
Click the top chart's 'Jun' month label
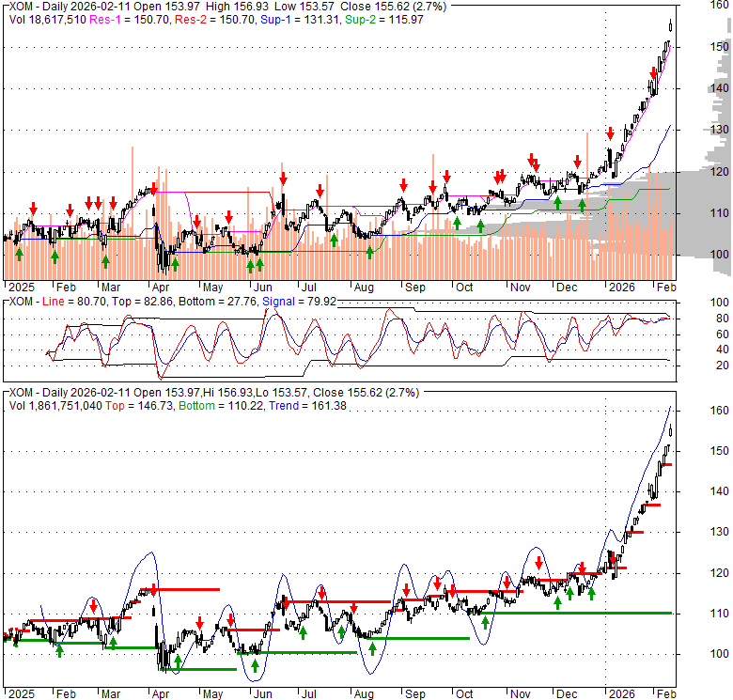263,288
